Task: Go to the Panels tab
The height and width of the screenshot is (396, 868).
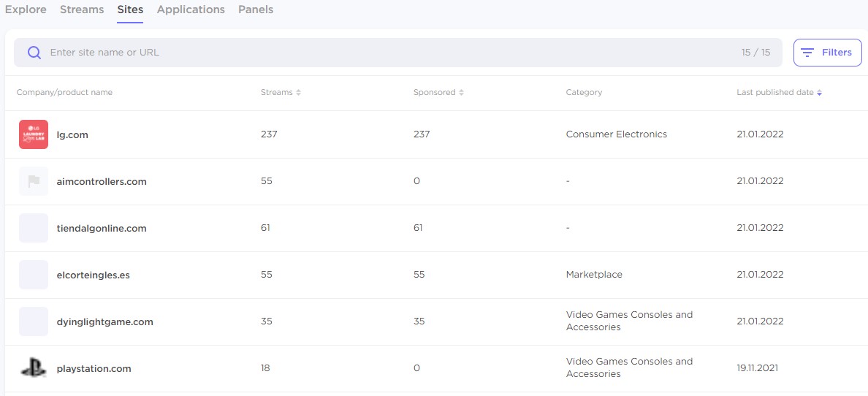Action: tap(256, 9)
